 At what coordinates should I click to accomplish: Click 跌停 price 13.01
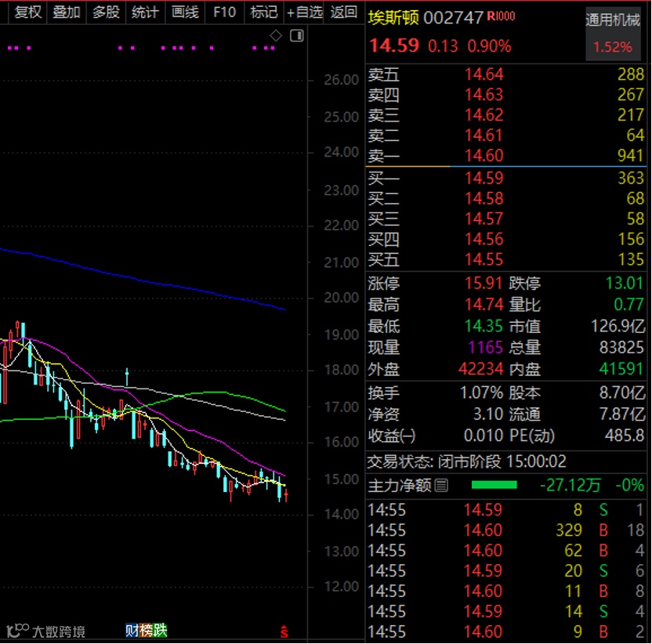pyautogui.click(x=625, y=284)
